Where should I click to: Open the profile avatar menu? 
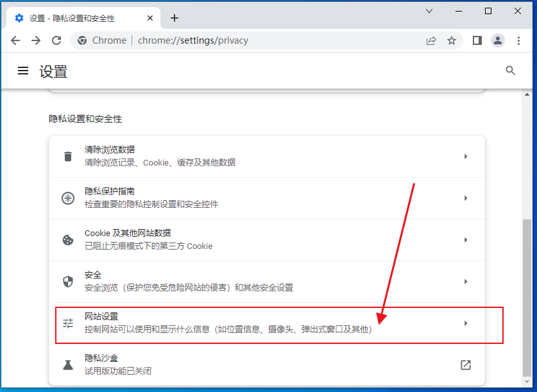click(498, 40)
